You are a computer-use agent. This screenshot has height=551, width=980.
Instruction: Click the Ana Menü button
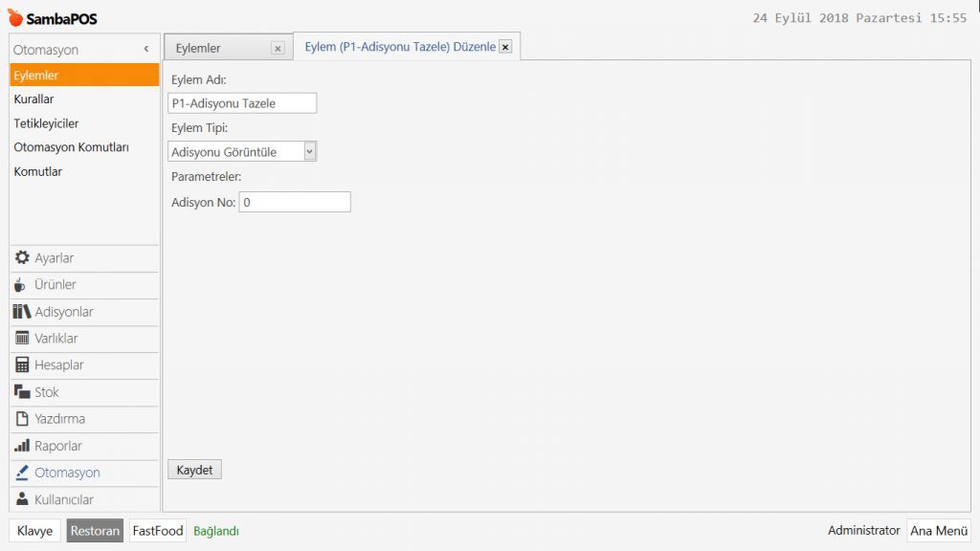click(938, 531)
